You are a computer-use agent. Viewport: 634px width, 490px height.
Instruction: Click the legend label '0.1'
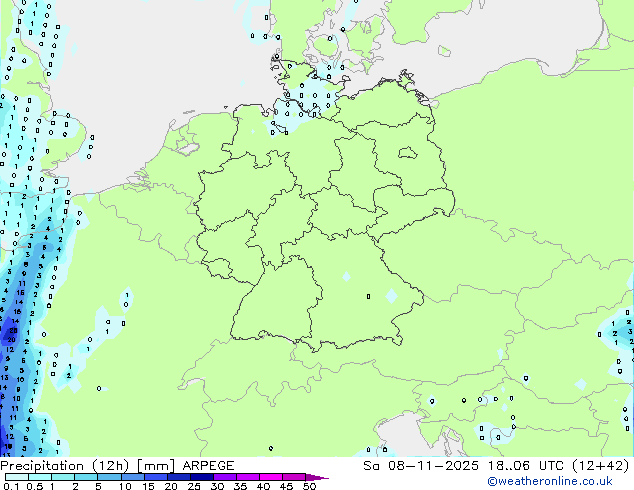11,486
